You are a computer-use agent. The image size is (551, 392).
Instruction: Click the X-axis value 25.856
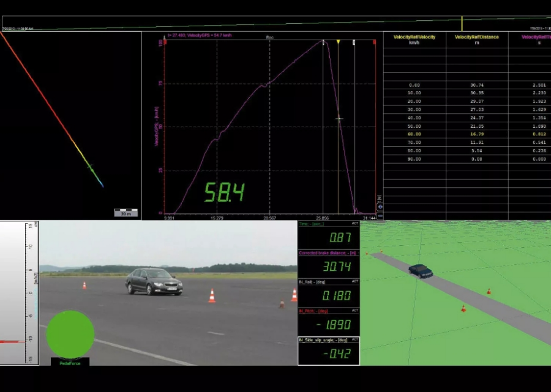coord(323,218)
